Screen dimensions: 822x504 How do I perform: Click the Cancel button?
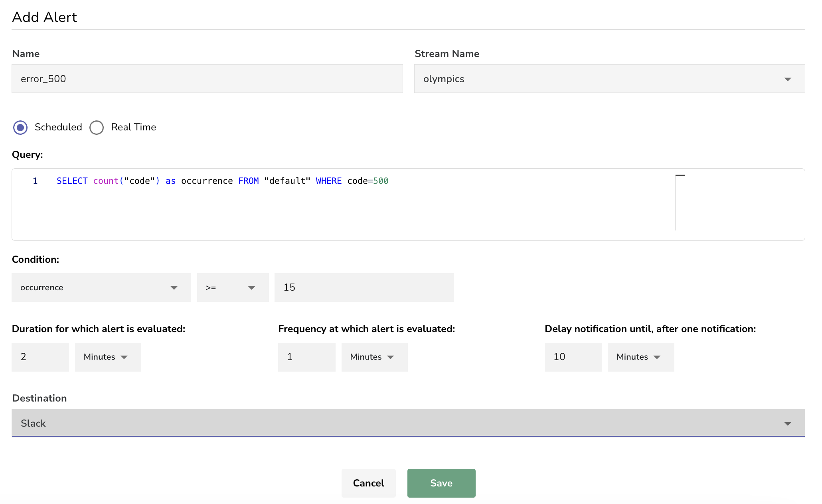tap(368, 482)
